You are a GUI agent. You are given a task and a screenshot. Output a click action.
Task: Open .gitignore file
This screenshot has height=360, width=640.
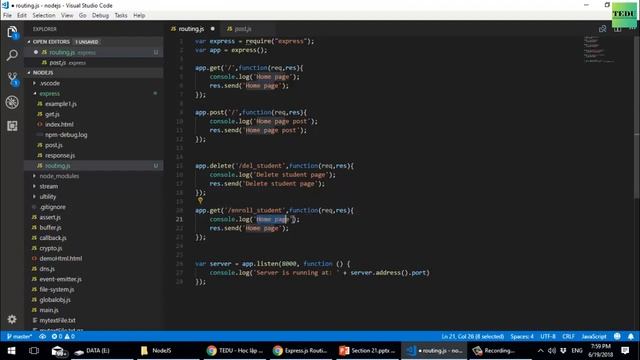[52, 207]
